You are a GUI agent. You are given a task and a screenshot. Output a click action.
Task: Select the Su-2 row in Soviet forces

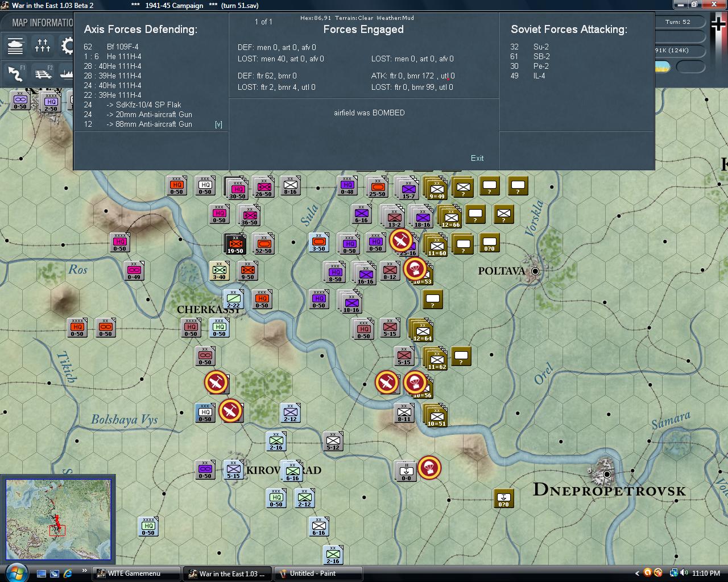[530, 47]
